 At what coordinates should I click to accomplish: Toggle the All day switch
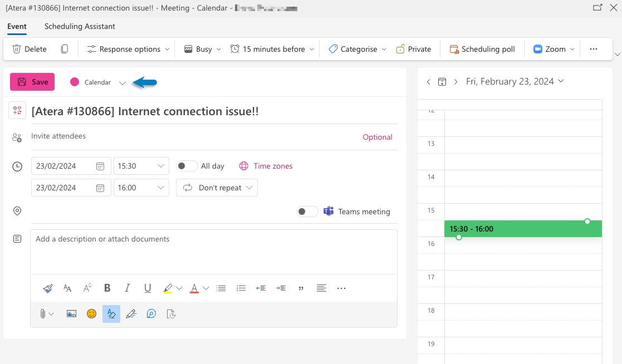point(187,166)
